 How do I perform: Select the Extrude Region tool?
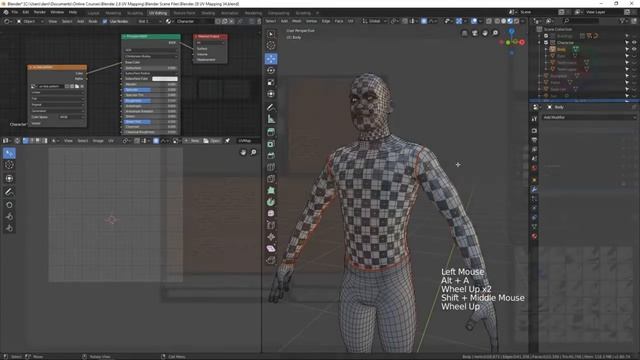[x=271, y=132]
